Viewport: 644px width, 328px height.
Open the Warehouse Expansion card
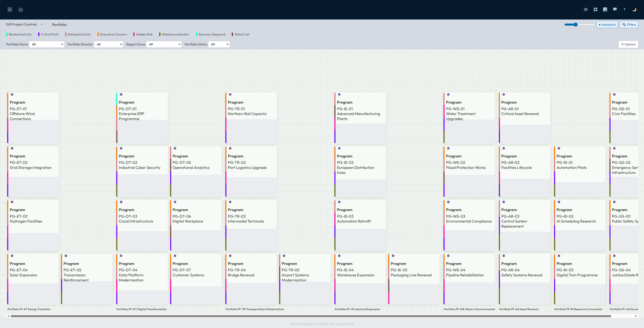pyautogui.click(x=360, y=279)
